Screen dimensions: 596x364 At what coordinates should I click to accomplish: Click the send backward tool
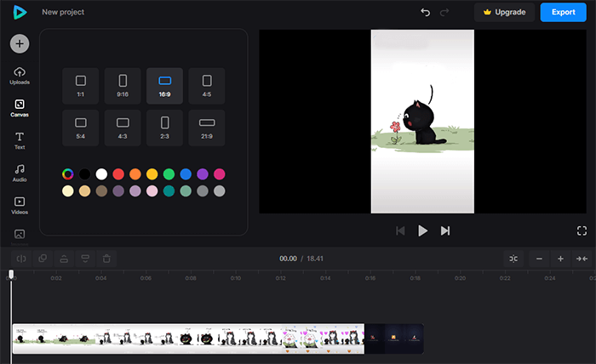click(85, 259)
